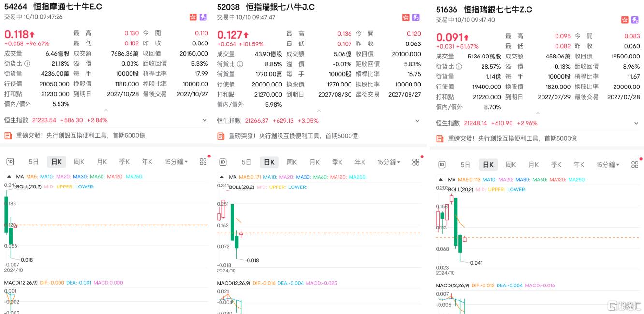The height and width of the screenshot is (314, 644).
Task: Switch to 5日 tab in 54264 panel
Action: (x=33, y=162)
